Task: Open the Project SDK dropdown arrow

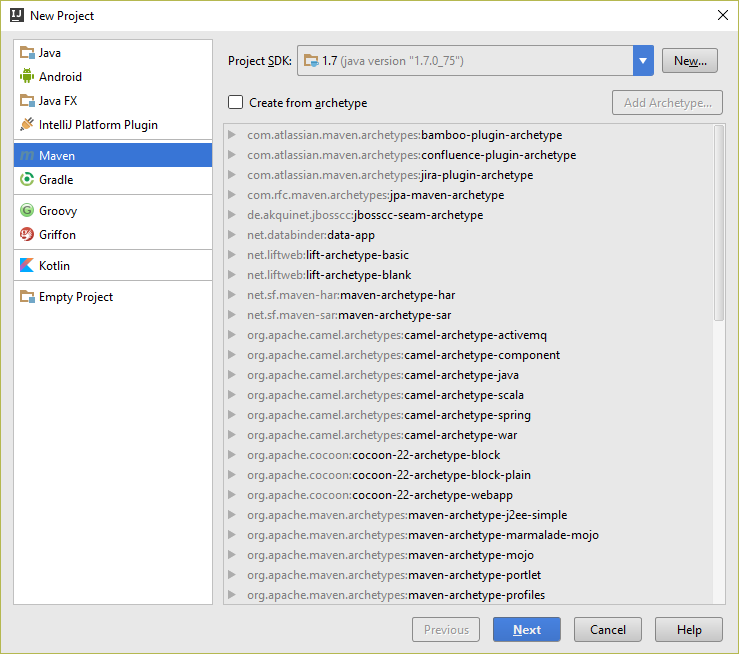Action: click(643, 60)
